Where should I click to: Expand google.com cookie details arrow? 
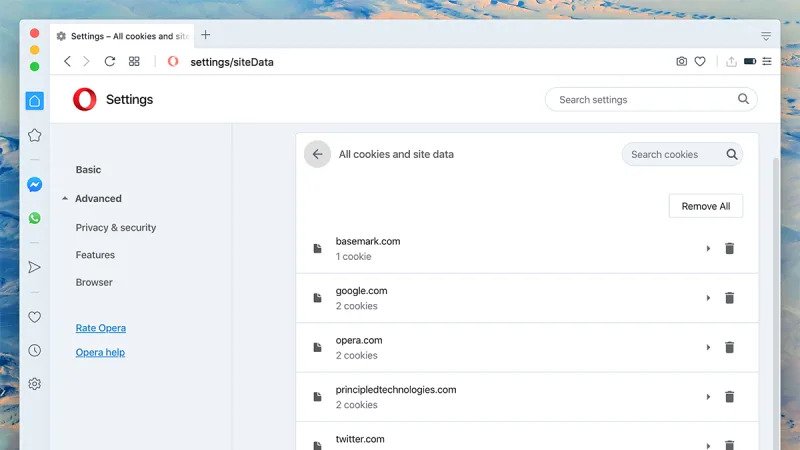point(708,298)
